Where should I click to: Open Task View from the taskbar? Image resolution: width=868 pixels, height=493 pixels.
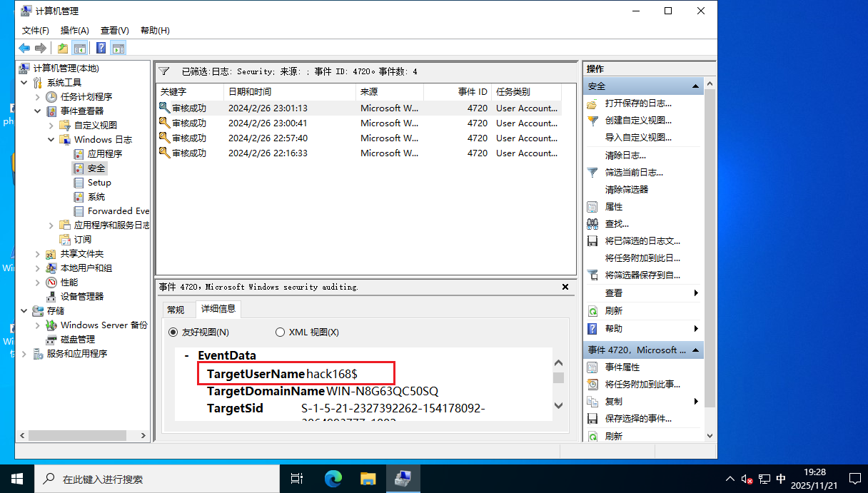pos(298,479)
